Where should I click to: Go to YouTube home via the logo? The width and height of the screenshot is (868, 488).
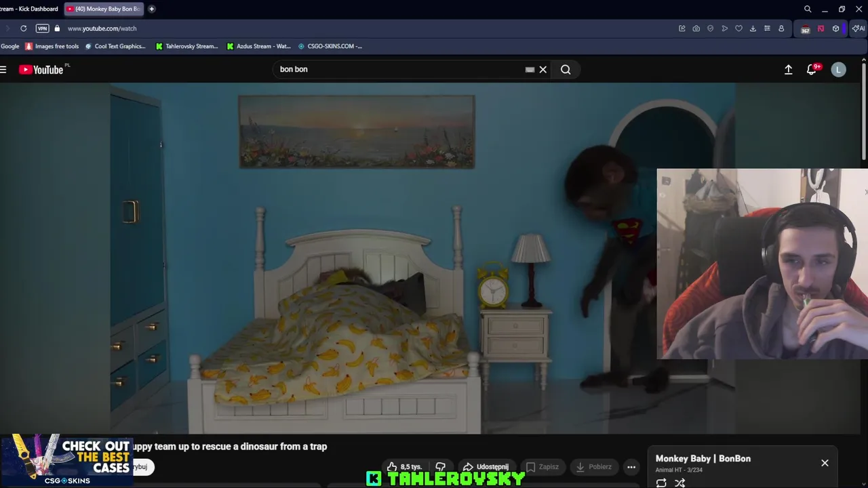point(41,69)
